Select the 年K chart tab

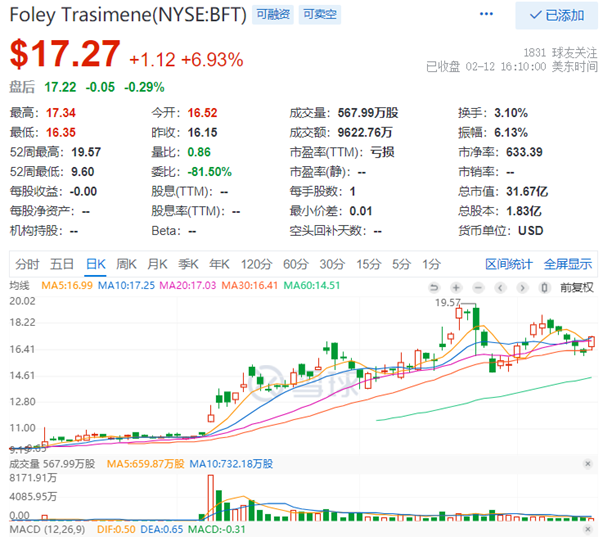219,264
